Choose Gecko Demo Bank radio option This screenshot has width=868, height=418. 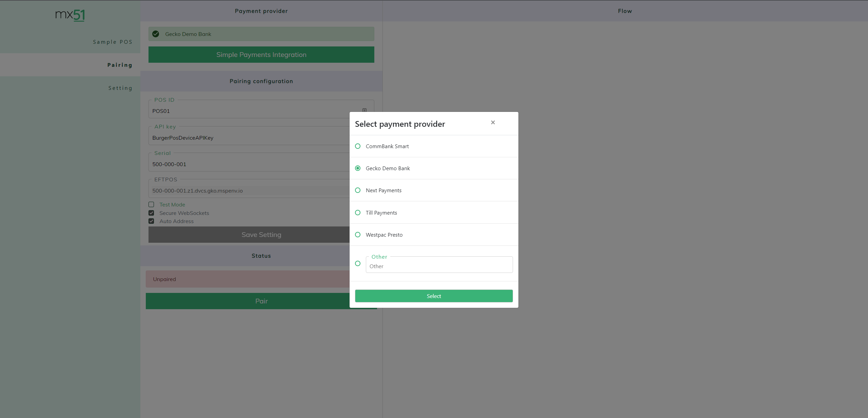pyautogui.click(x=358, y=168)
